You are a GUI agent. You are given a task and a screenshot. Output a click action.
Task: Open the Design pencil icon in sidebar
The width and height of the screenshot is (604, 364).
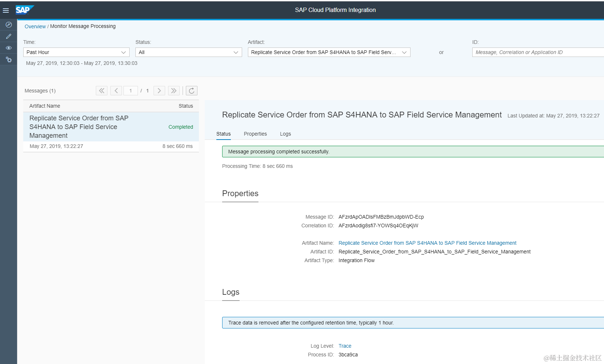click(9, 36)
